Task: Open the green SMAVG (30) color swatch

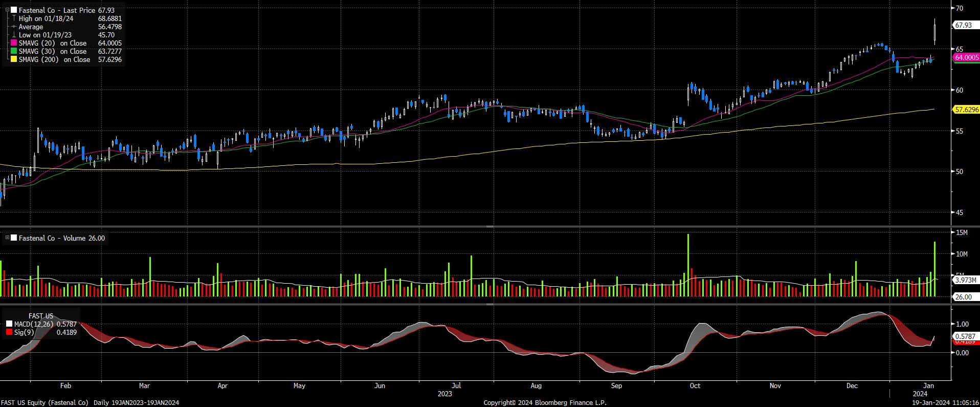Action: coord(14,51)
